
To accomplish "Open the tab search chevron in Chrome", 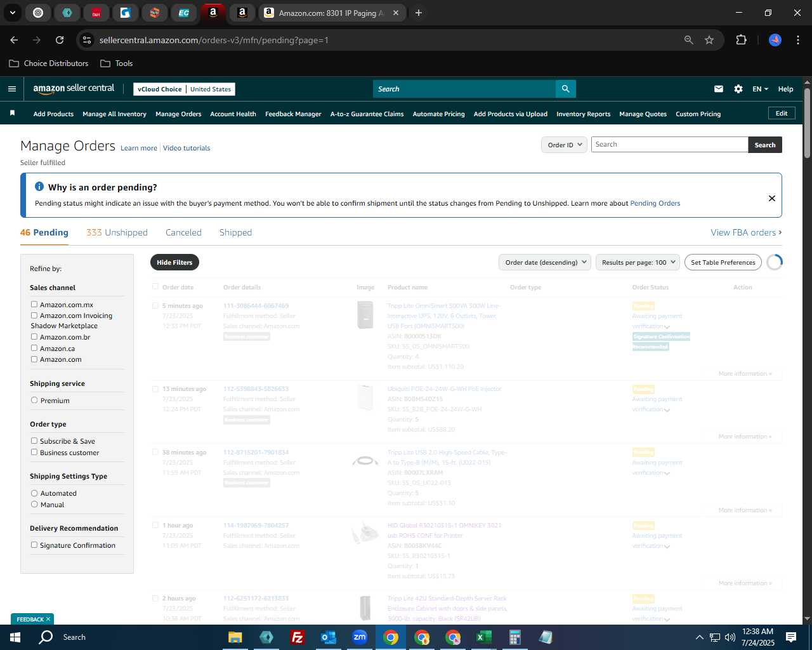I will 13,13.
